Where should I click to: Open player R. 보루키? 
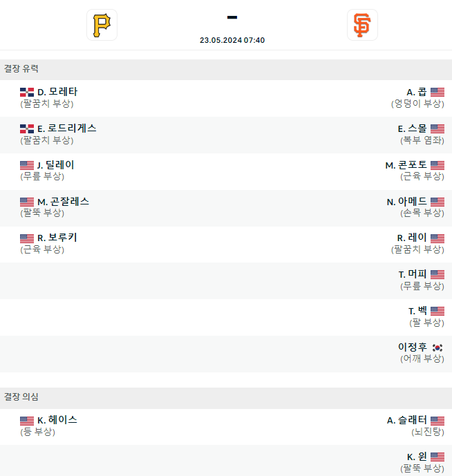coord(57,238)
